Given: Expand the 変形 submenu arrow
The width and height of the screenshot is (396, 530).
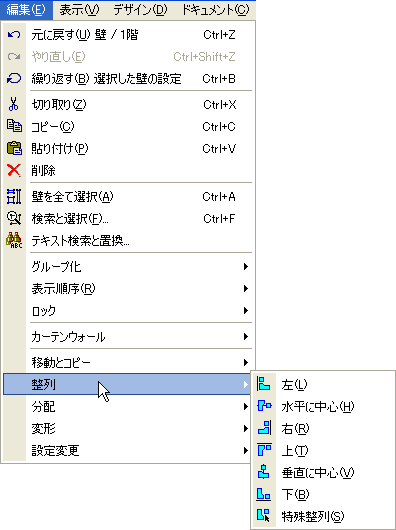Looking at the screenshot, I should 246,428.
